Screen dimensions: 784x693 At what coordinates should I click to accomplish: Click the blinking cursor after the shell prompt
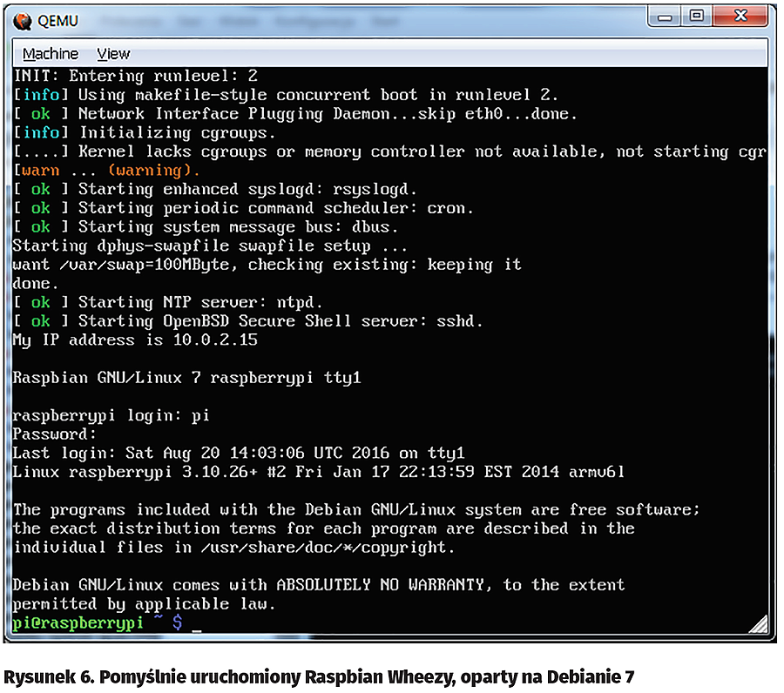point(197,623)
